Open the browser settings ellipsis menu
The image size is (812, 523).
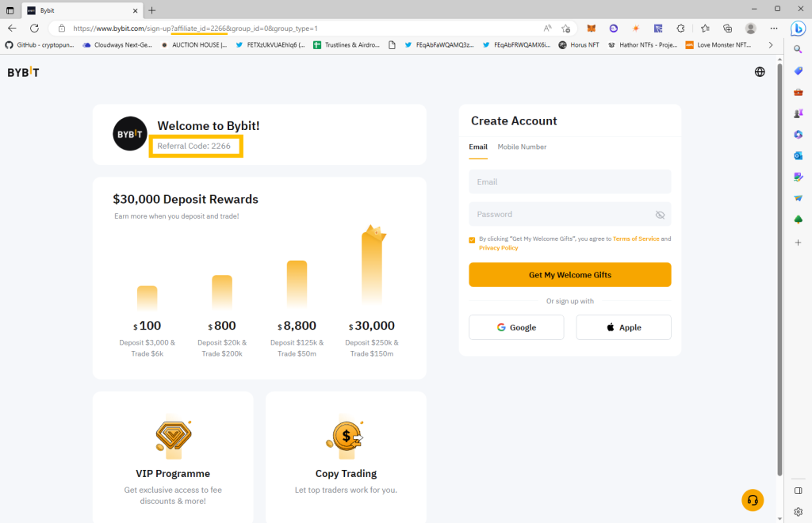[773, 28]
